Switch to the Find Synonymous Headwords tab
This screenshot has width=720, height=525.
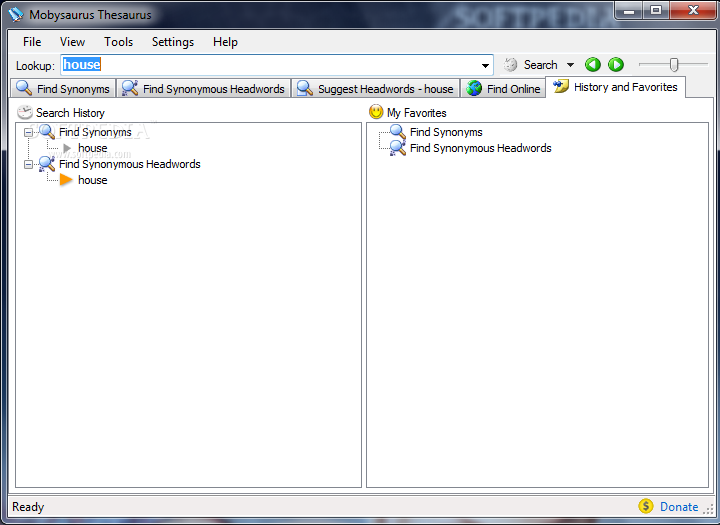pyautogui.click(x=204, y=88)
